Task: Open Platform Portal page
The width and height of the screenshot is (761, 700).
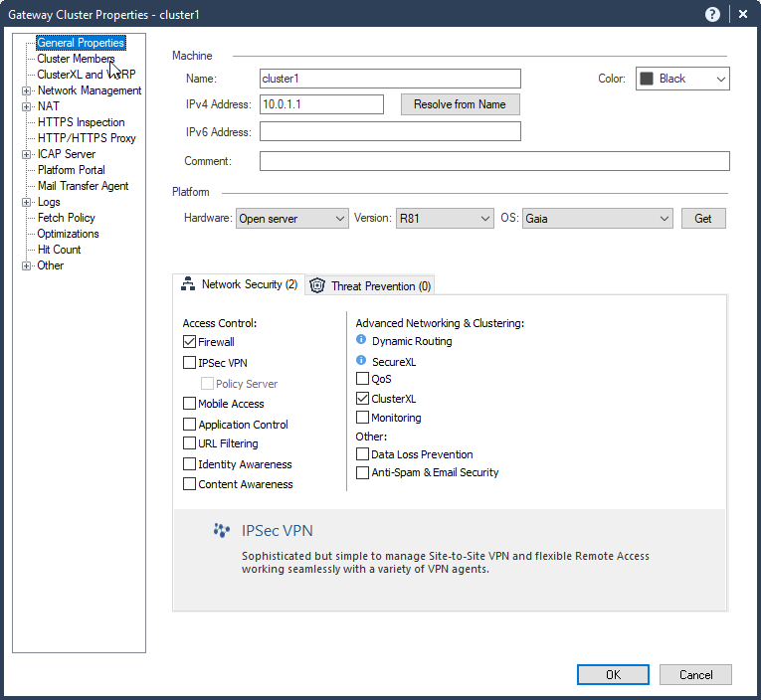Action: 72,170
